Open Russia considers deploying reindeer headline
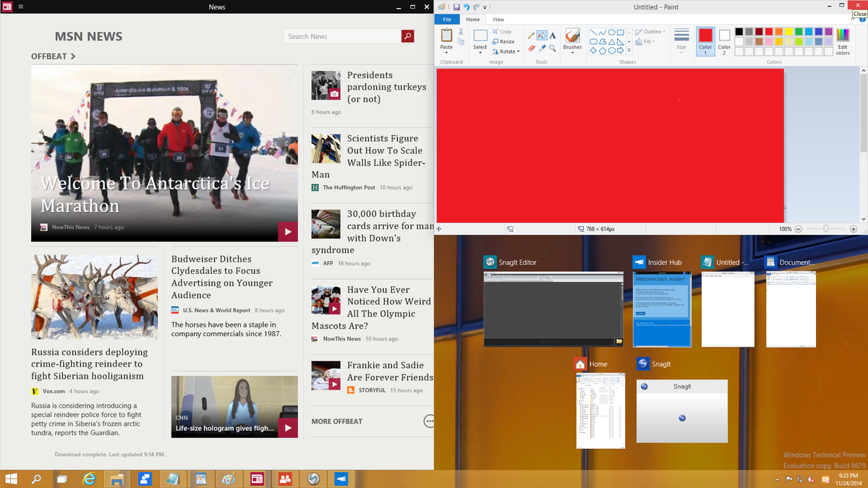Screen dimensions: 868x488 click(x=90, y=364)
